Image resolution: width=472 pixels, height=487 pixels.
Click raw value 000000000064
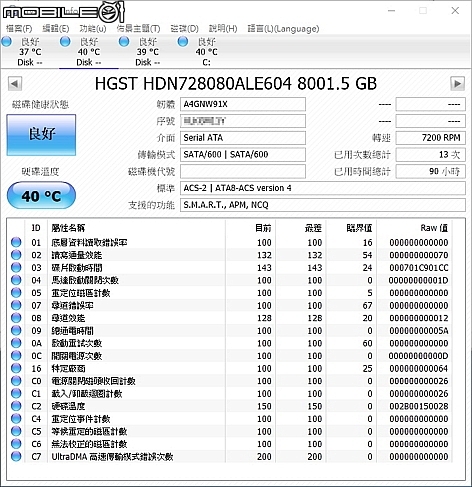click(419, 369)
